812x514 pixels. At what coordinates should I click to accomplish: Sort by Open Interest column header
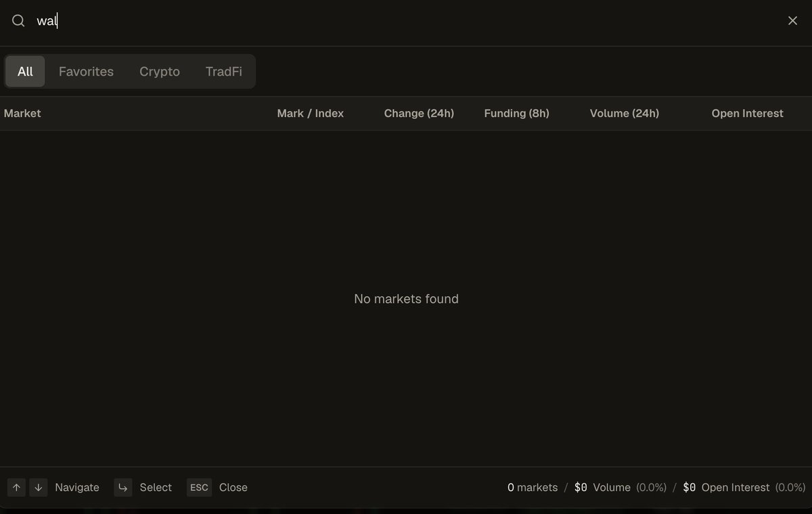(x=748, y=114)
